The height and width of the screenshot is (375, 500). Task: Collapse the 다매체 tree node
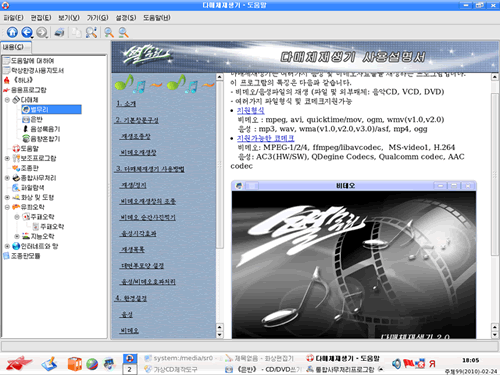(7, 100)
